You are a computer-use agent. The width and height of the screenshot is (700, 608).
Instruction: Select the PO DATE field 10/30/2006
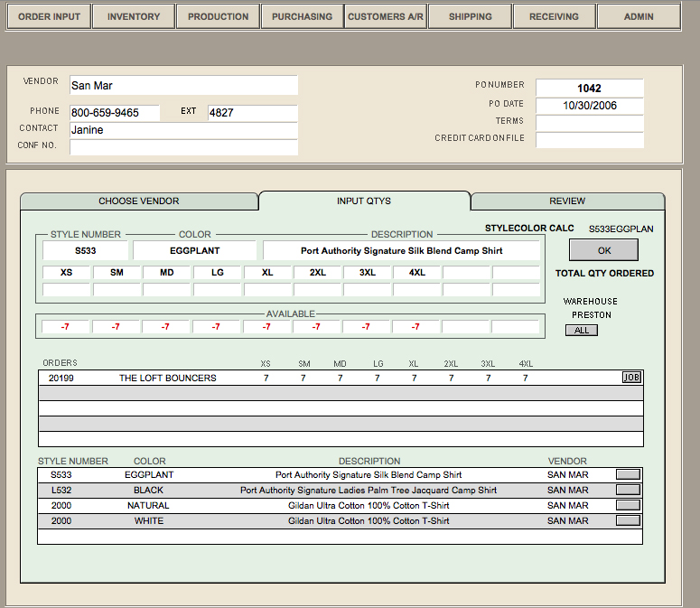point(589,106)
